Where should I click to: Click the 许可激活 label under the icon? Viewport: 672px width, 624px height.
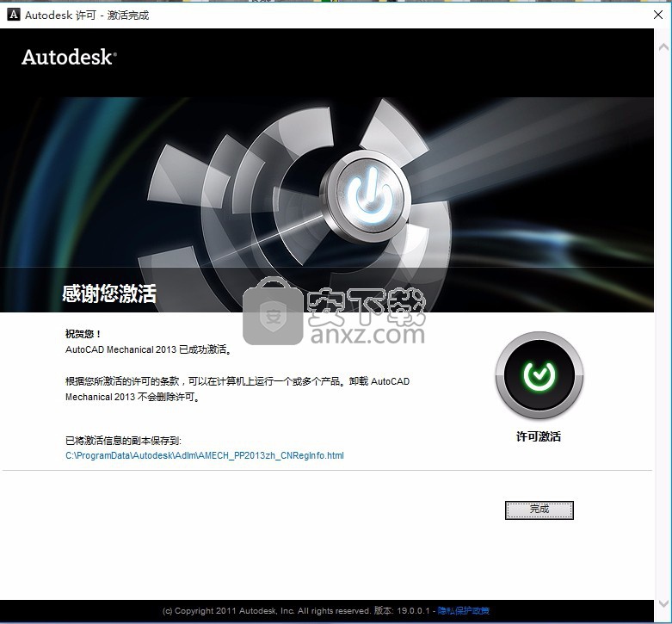tap(539, 436)
